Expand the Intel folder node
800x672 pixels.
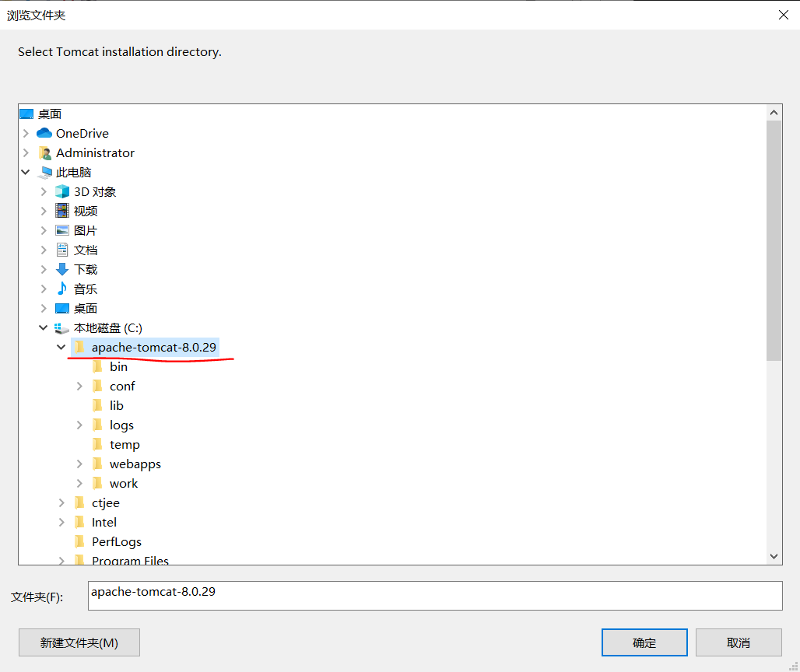tap(61, 522)
